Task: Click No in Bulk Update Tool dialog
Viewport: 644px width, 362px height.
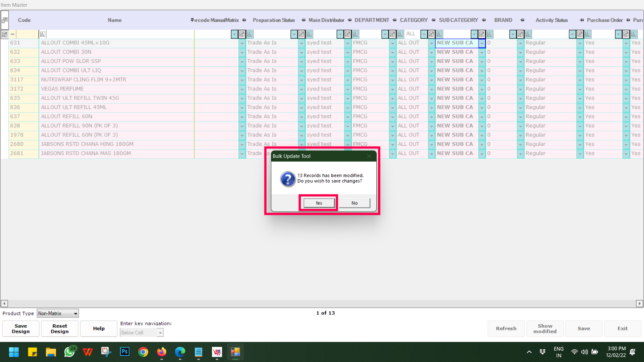Action: [354, 203]
